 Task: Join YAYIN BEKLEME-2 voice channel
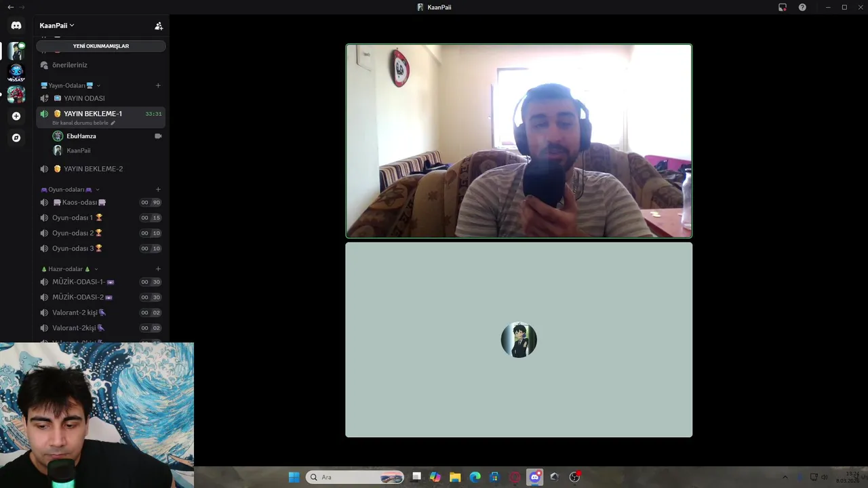pos(101,169)
